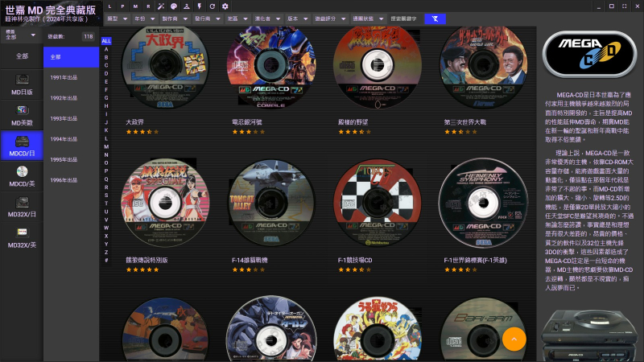This screenshot has width=644, height=362.
Task: Click the MEGA-CD logo badge
Action: pyautogui.click(x=589, y=54)
